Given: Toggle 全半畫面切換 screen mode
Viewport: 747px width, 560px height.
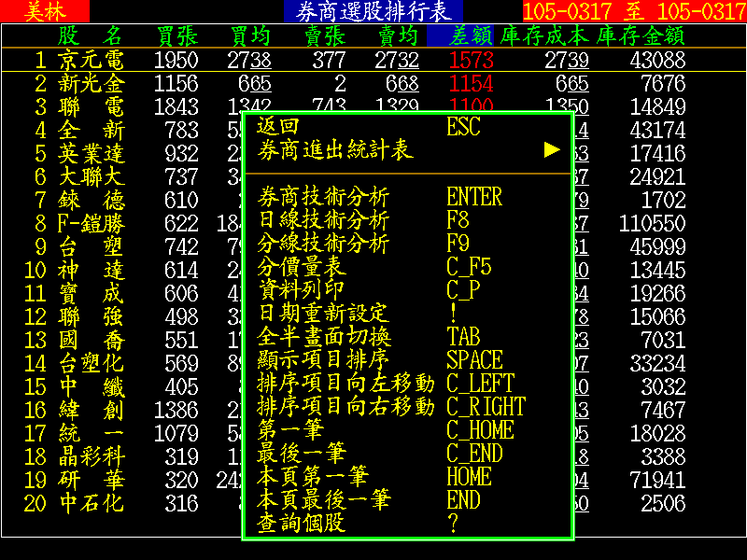Looking at the screenshot, I should pos(322,337).
